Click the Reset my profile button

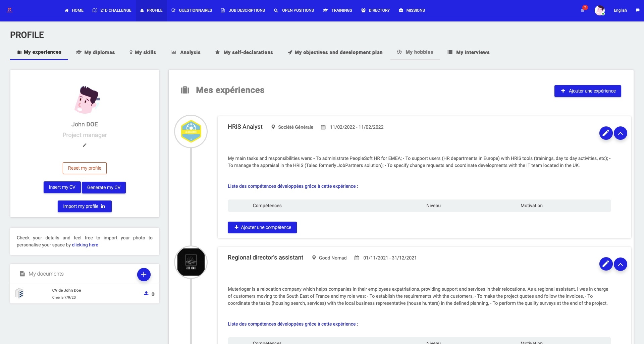[x=84, y=168]
